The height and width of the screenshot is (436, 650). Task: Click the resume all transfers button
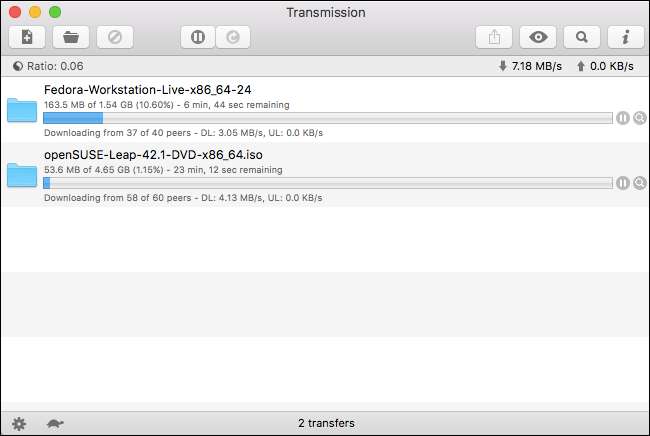[x=233, y=37]
